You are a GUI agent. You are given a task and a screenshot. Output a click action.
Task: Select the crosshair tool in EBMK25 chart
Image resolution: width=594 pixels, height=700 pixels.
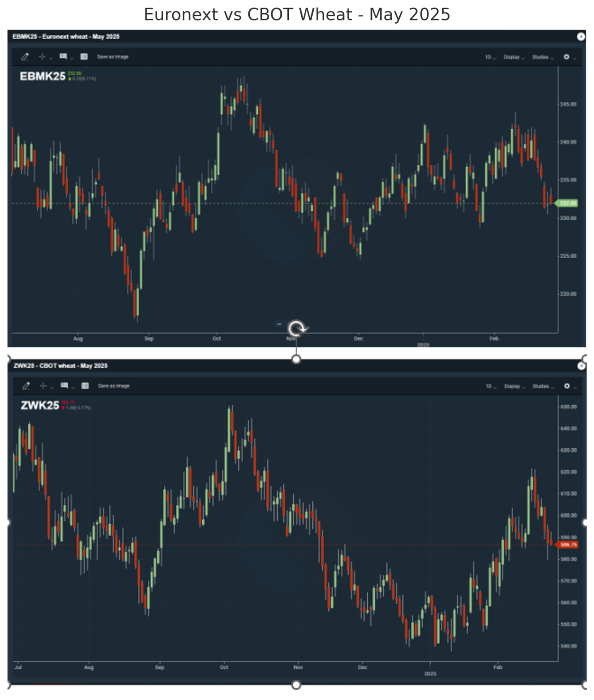[42, 57]
